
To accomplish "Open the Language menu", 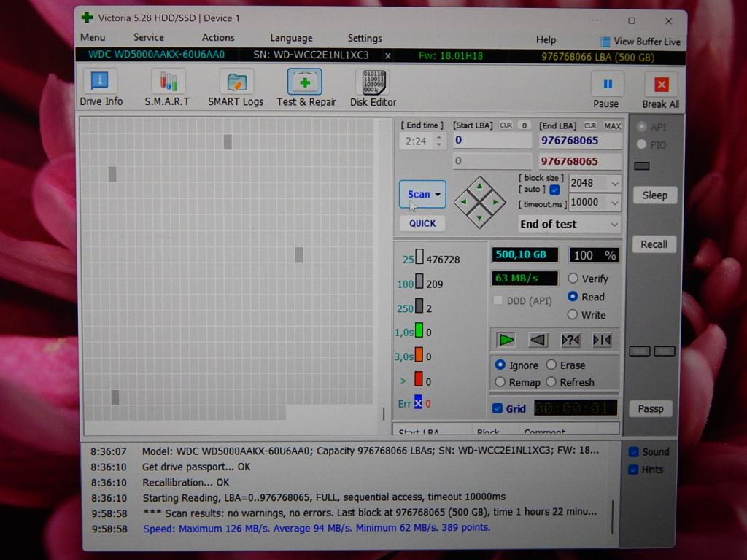I will point(291,38).
